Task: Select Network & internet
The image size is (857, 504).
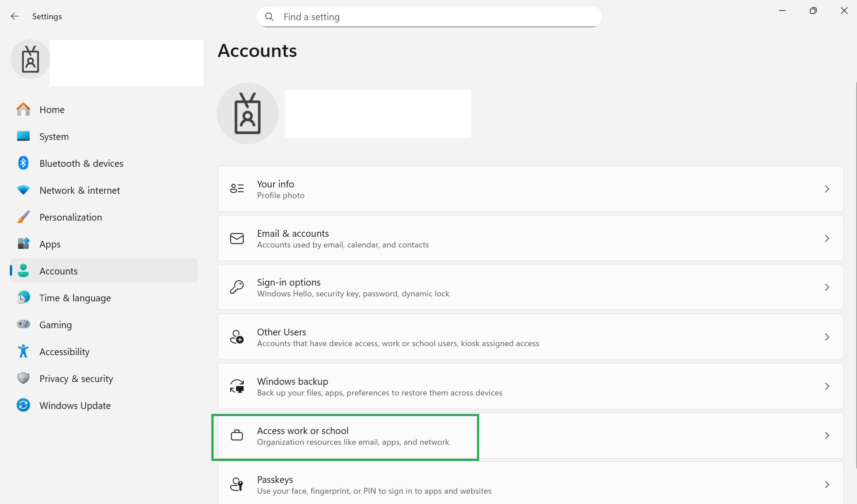Action: (104, 190)
